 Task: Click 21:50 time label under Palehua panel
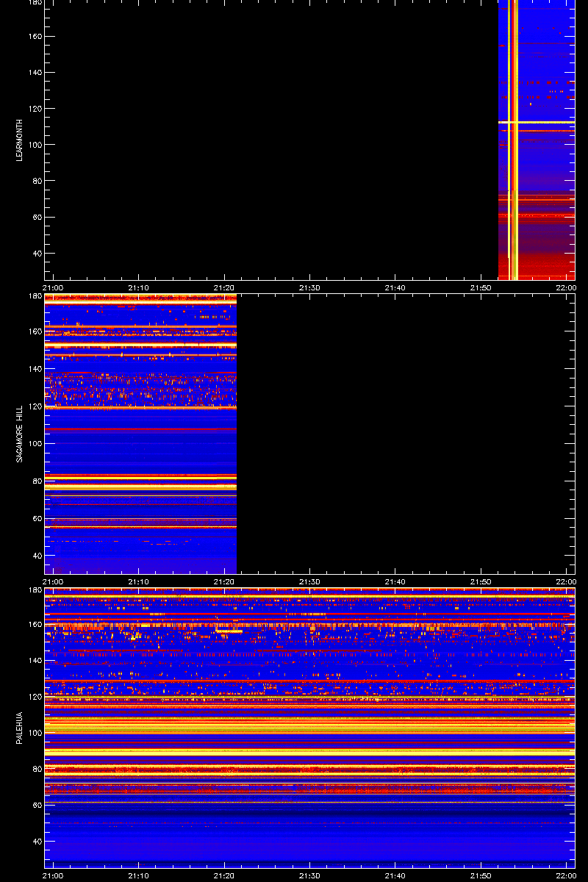(481, 875)
